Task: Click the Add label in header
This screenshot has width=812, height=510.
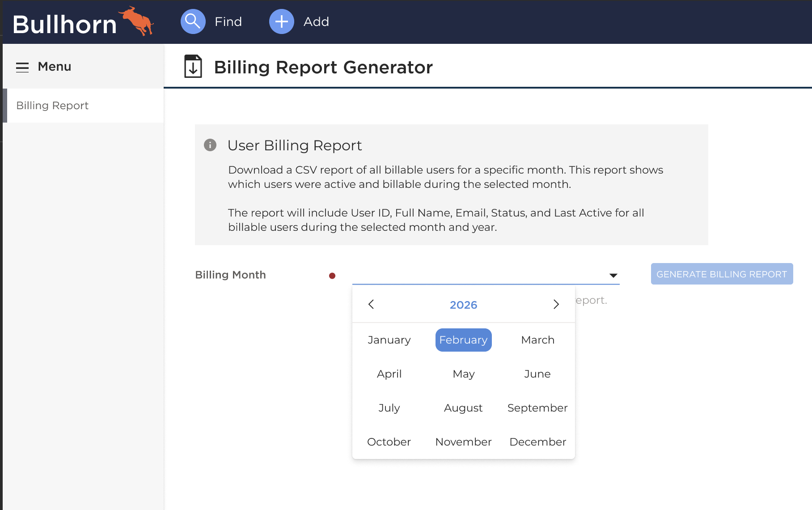Action: point(316,21)
